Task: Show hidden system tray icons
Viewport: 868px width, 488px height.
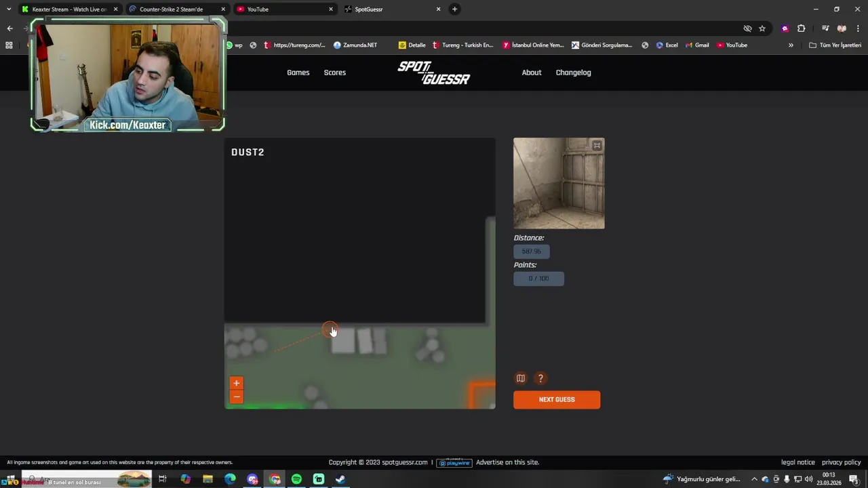Action: [753, 479]
